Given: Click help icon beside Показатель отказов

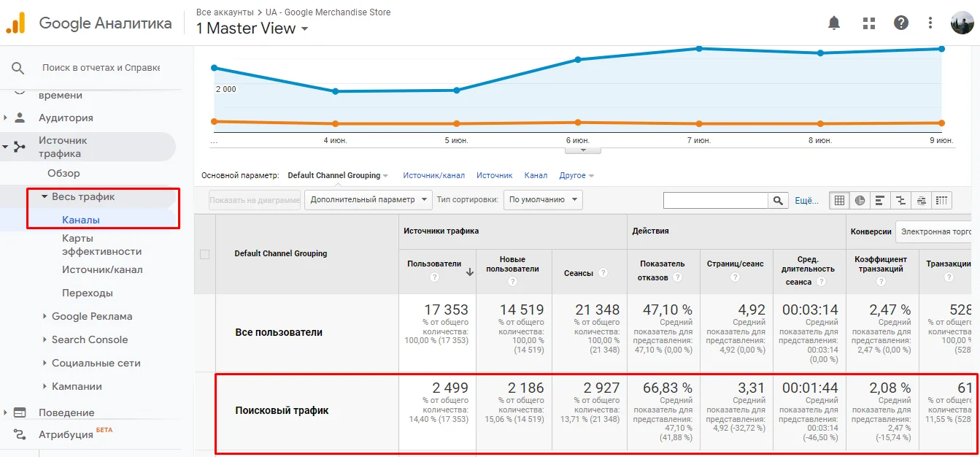Looking at the screenshot, I should click(677, 277).
